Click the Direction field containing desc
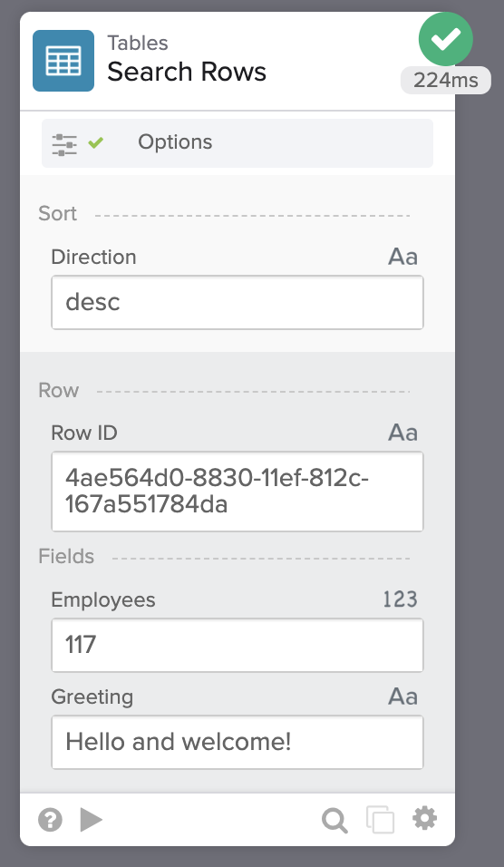Image resolution: width=504 pixels, height=867 pixels. [237, 303]
